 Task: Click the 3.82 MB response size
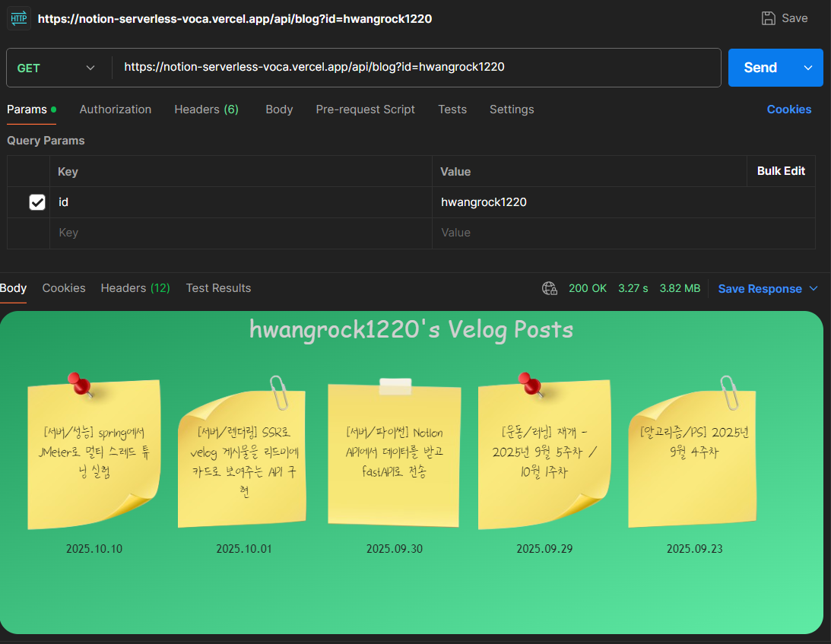[x=680, y=288]
